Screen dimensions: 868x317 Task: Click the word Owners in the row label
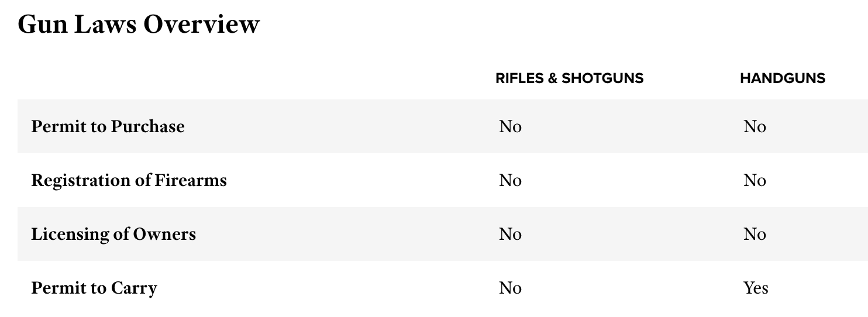164,234
